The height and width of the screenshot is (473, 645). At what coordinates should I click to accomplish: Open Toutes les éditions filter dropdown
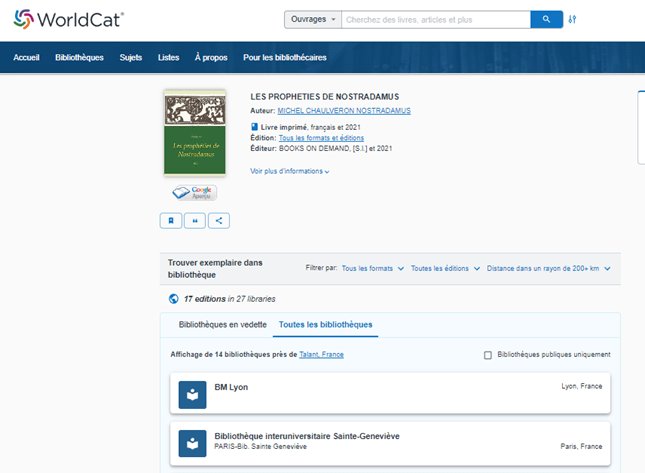445,269
